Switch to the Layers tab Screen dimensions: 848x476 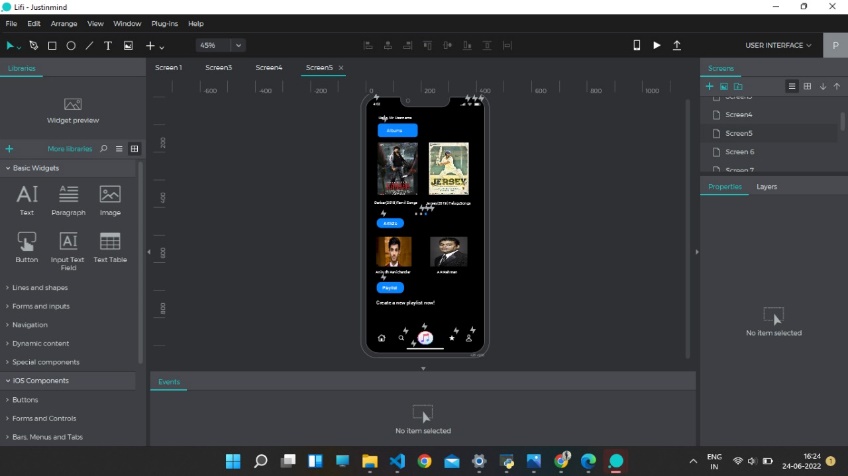click(x=766, y=187)
